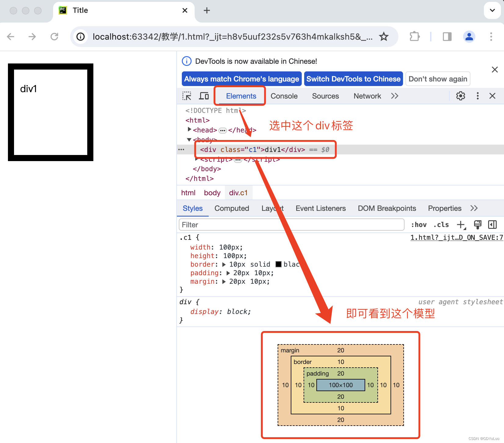Select html in the breadcrumb
Screen dimensions: 504x443
[188, 193]
